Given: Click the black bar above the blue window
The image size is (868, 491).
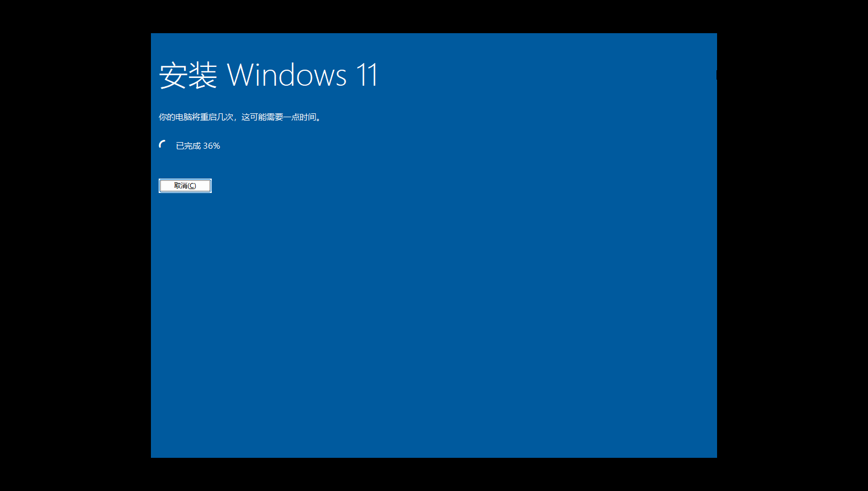Looking at the screenshot, I should 434,17.
